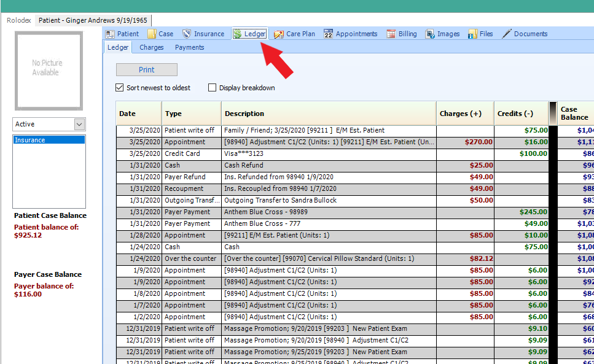Open the Patient tab icon
This screenshot has width=594, height=364.
(x=111, y=34)
